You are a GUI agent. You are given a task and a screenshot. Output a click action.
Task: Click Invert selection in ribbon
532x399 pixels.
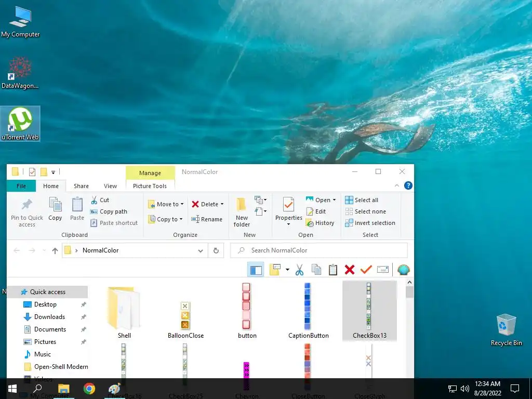(x=370, y=223)
